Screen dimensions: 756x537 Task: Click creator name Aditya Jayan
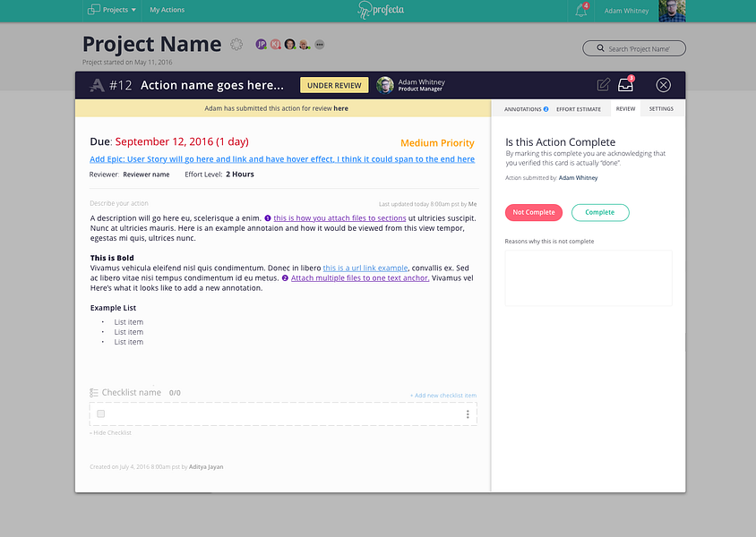206,466
